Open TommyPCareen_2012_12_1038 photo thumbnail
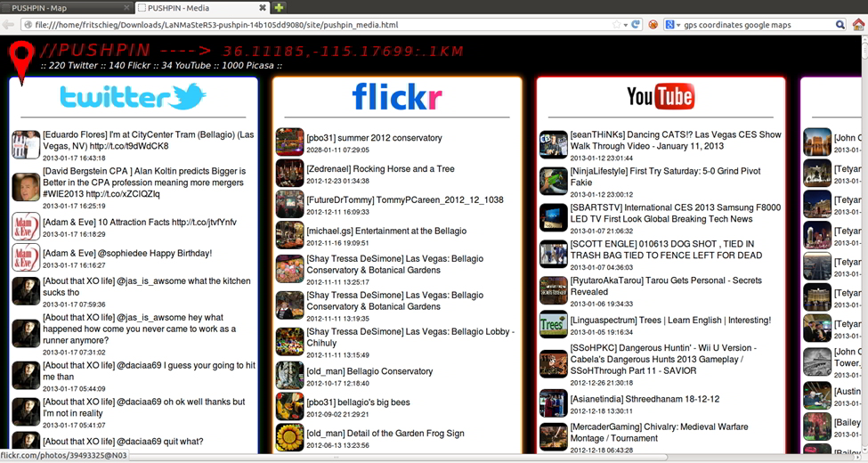Image resolution: width=868 pixels, height=463 pixels. pyautogui.click(x=290, y=204)
